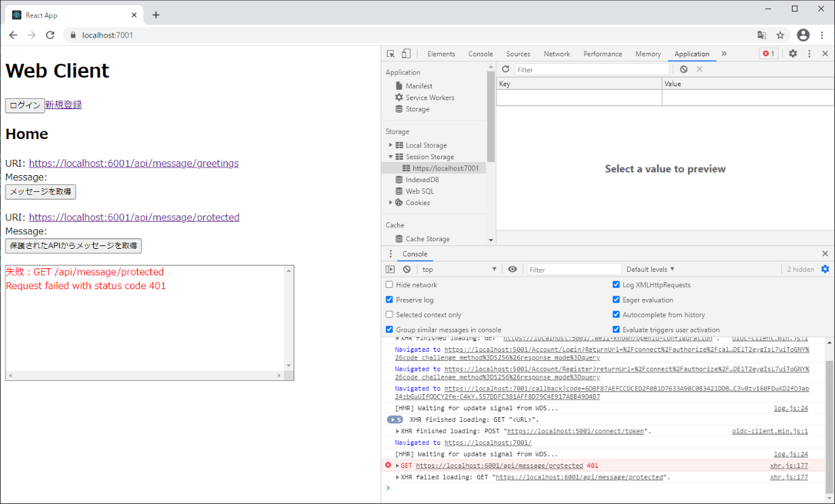The image size is (835, 504).
Task: Open the 新規登録 link
Action: (x=63, y=105)
